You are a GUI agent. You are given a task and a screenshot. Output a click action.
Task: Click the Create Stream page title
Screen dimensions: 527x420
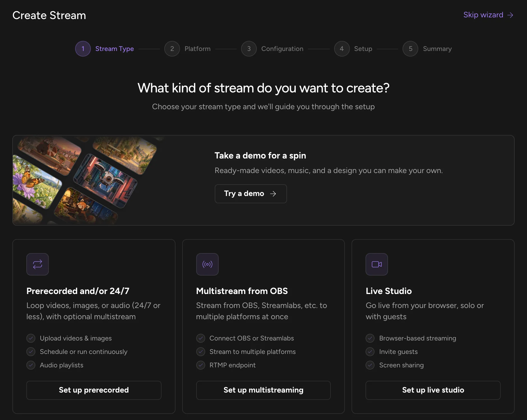click(49, 15)
